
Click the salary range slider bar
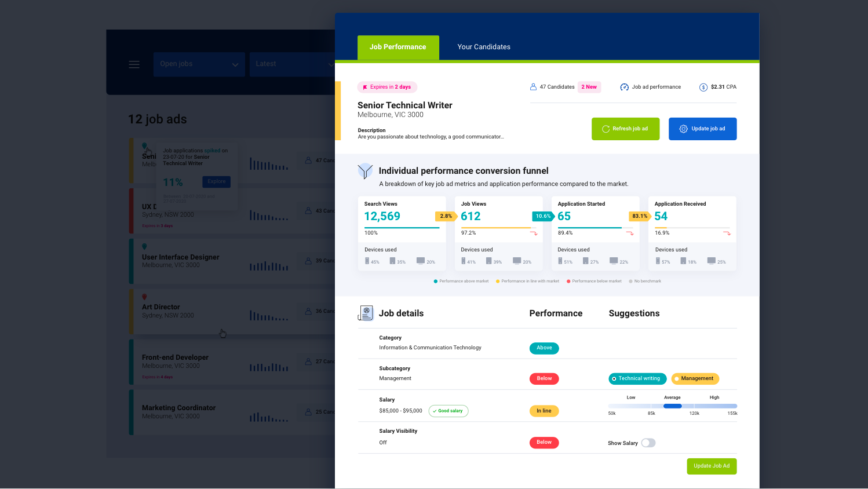click(672, 406)
